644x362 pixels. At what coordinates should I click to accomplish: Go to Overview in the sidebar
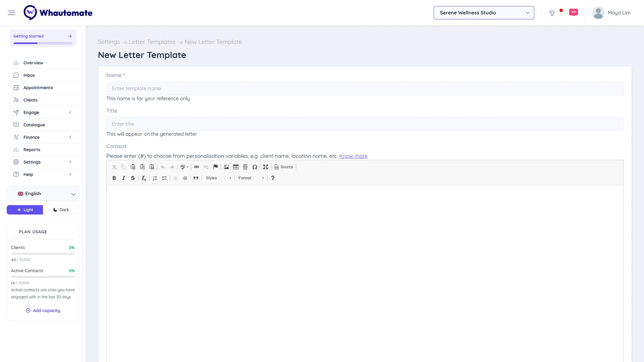[43, 63]
